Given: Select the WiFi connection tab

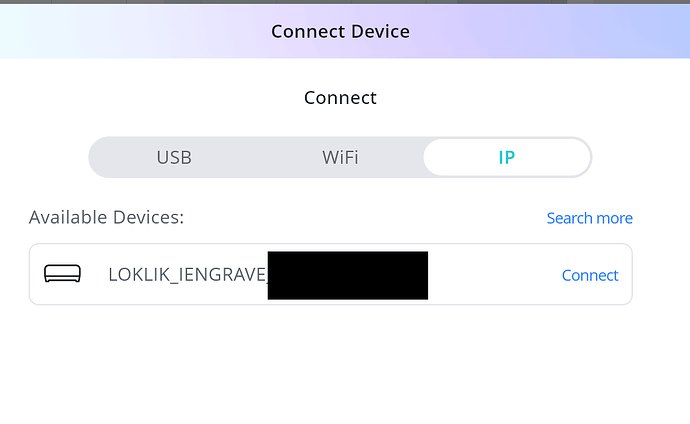Looking at the screenshot, I should 340,157.
